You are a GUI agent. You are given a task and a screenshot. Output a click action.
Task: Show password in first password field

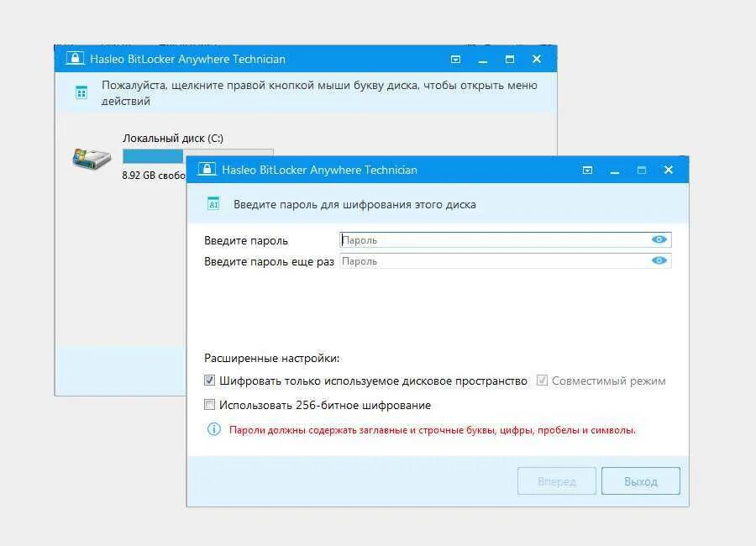[x=659, y=239]
